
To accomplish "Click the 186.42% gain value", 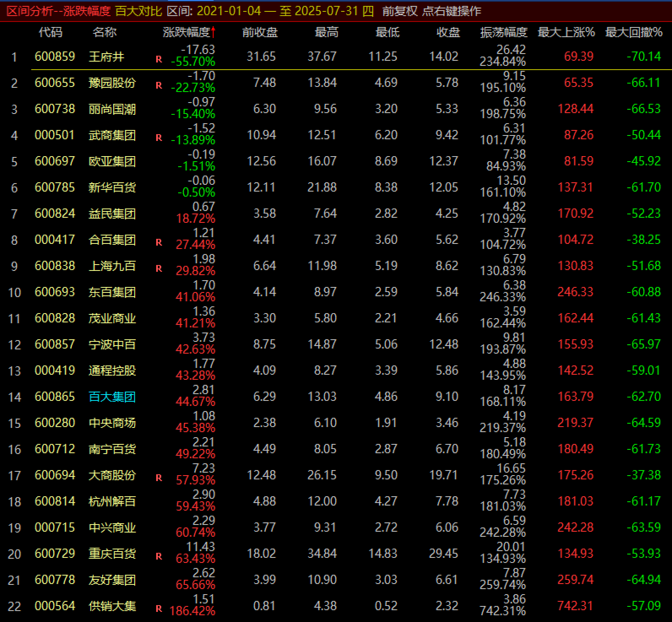I will 192,611.
